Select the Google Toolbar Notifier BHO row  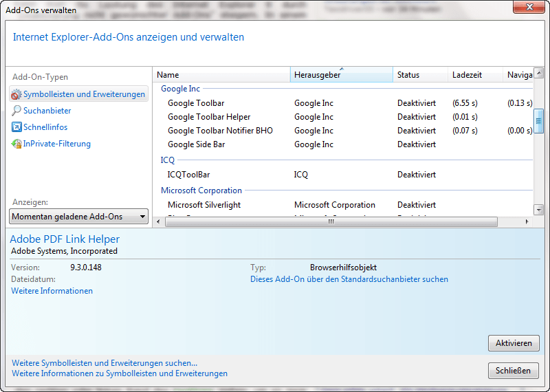pos(220,131)
